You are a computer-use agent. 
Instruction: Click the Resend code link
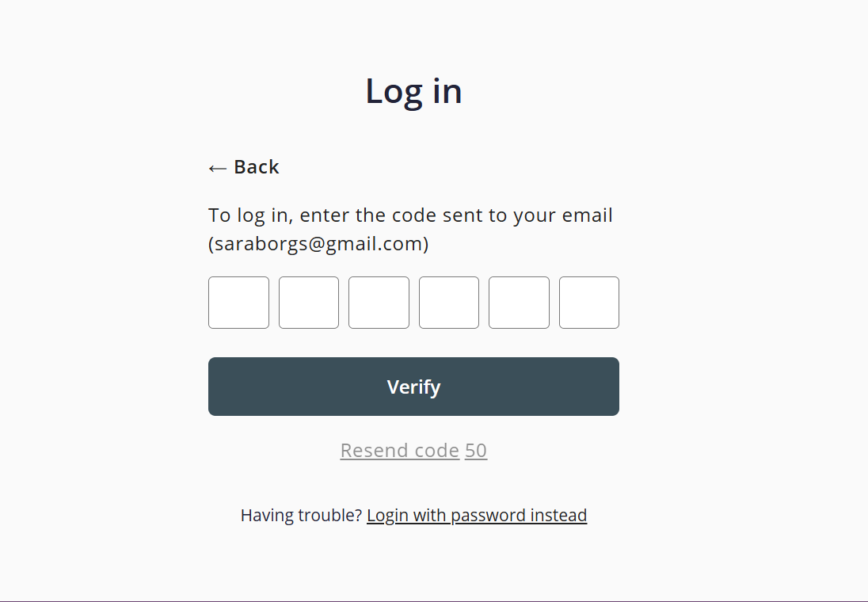tap(399, 451)
